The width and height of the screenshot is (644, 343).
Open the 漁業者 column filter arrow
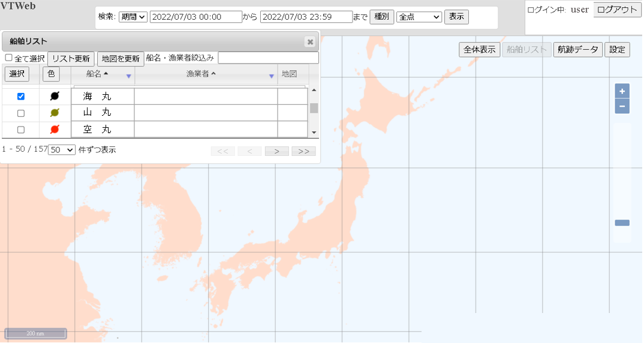(272, 76)
